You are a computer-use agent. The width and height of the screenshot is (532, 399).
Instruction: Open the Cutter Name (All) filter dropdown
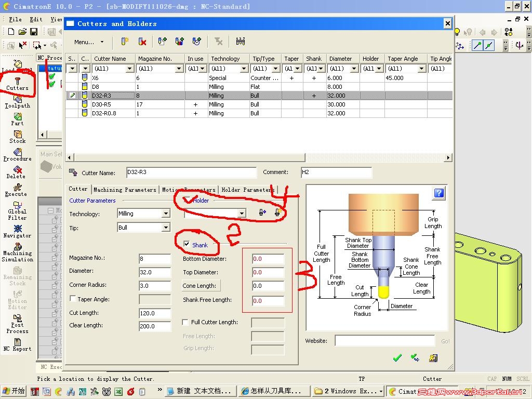[129, 69]
